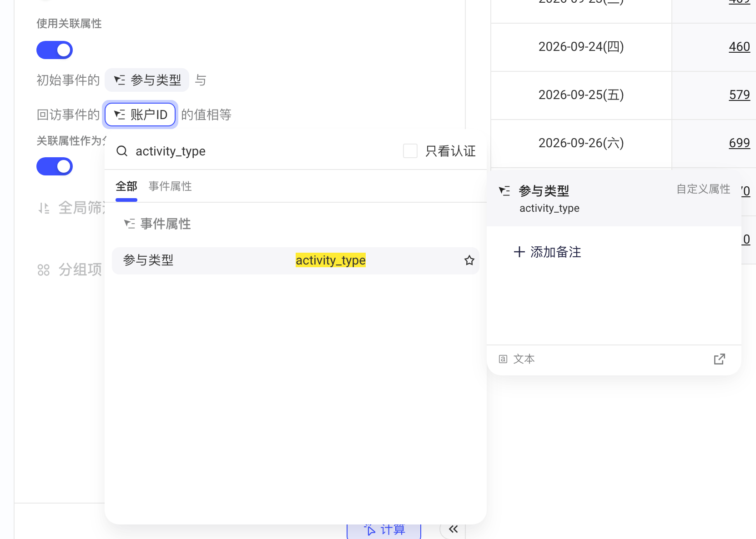Open the 460 value for 2026-09-24
Viewport: 756px width, 539px height.
tap(740, 46)
